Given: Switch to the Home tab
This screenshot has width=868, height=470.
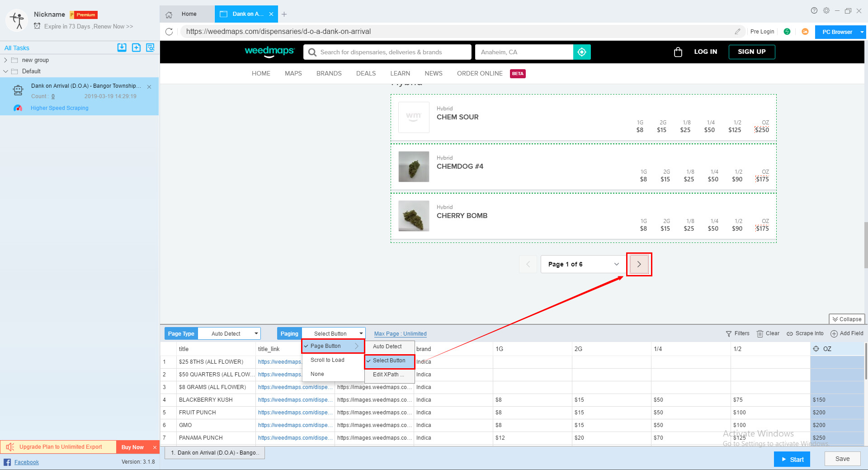Looking at the screenshot, I should [x=187, y=14].
